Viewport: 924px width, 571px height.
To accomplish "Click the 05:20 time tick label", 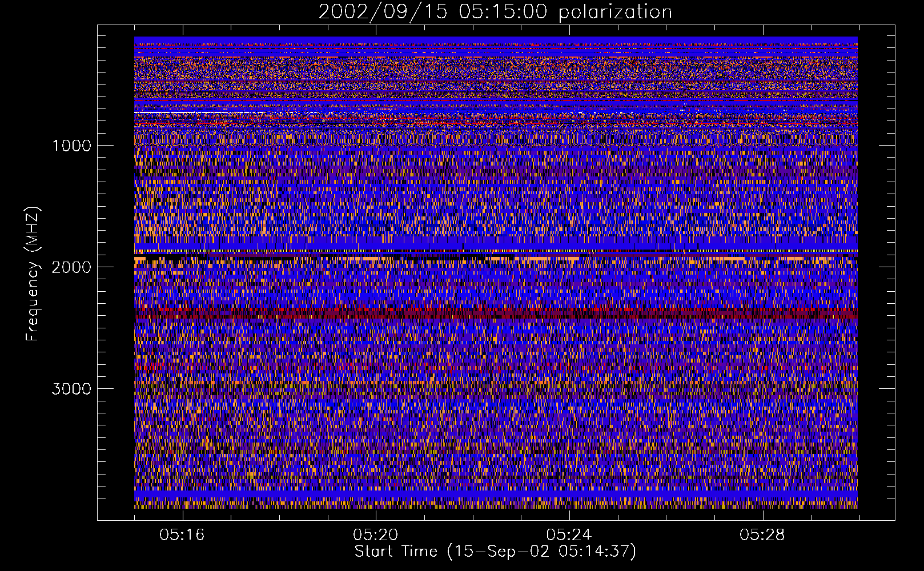I will [375, 535].
